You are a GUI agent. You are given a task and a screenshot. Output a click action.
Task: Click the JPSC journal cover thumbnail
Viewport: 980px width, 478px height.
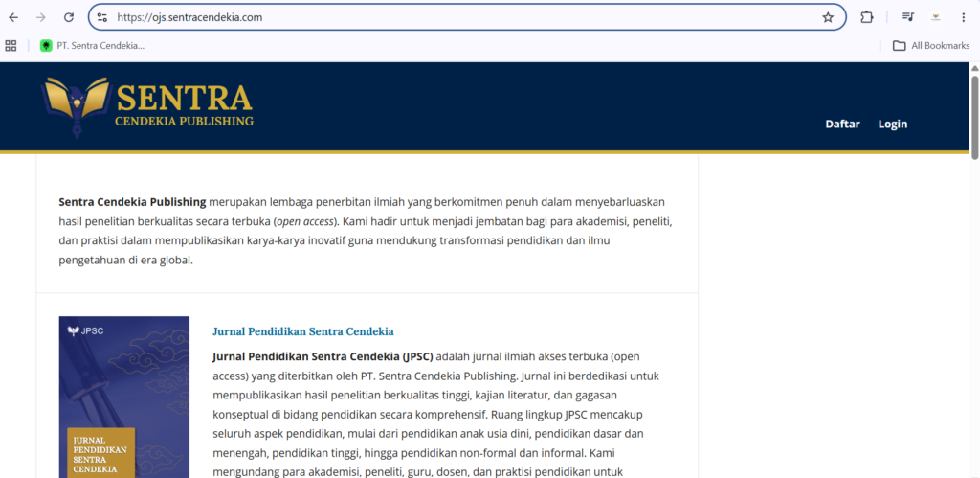click(x=124, y=397)
